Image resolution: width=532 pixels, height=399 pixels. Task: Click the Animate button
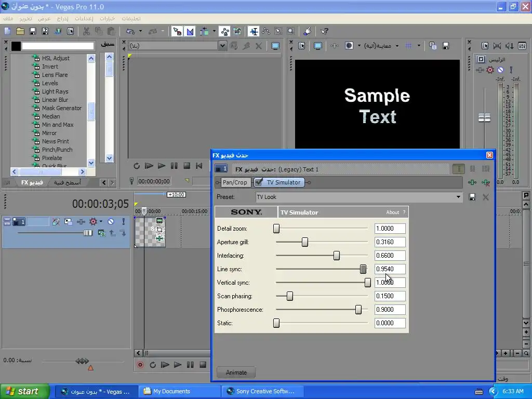tap(236, 373)
